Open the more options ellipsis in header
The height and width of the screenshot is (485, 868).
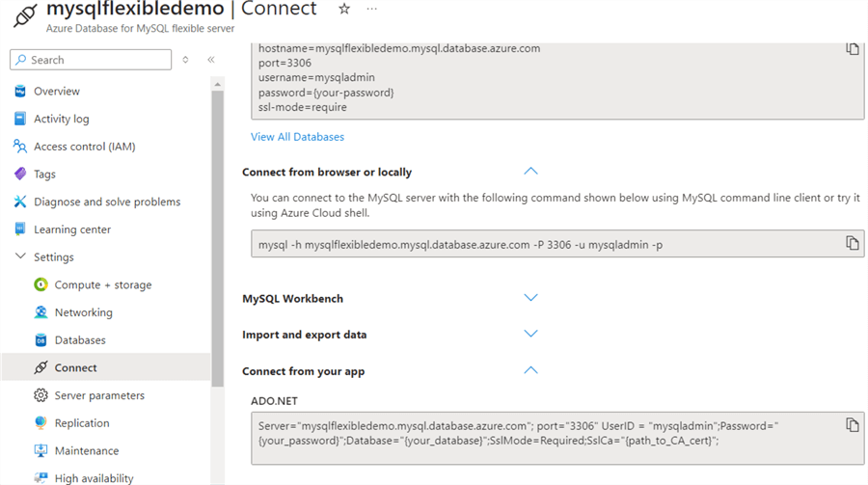pos(372,9)
